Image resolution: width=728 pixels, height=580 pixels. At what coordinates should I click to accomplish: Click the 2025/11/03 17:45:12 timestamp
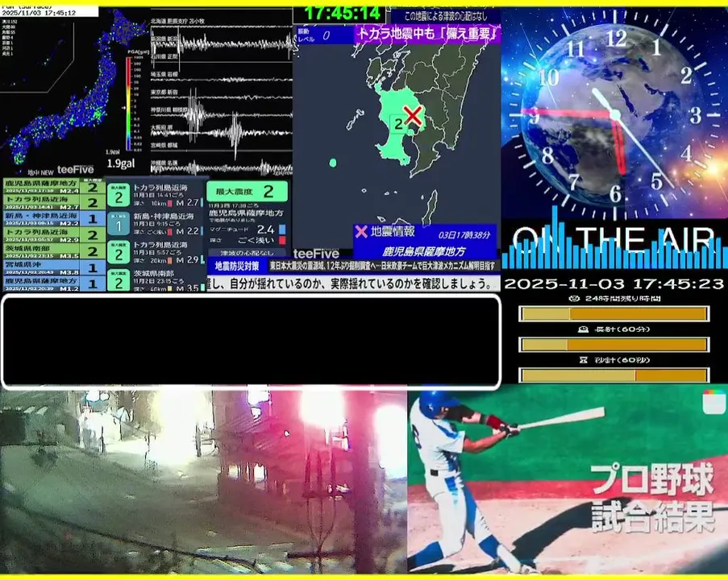click(x=39, y=13)
